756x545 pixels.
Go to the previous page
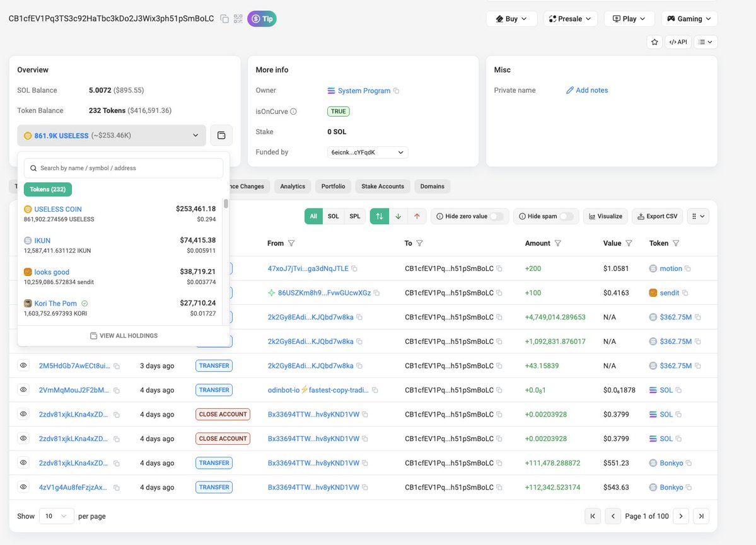tap(613, 516)
